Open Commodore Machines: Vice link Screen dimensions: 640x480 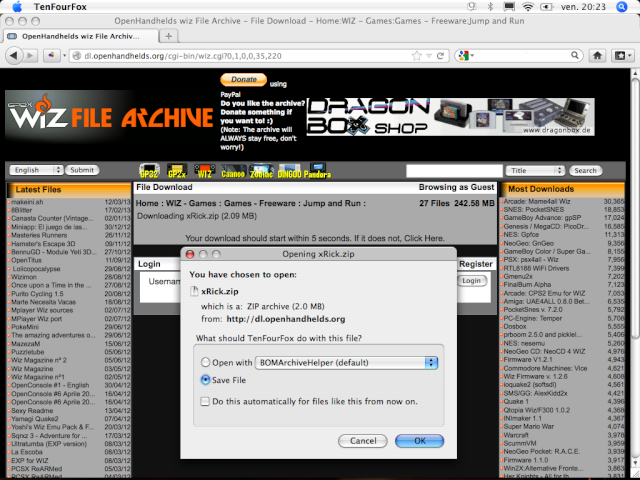pos(545,368)
